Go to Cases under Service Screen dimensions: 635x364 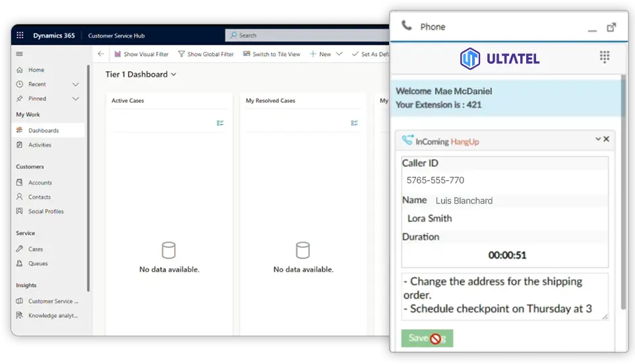pyautogui.click(x=36, y=249)
